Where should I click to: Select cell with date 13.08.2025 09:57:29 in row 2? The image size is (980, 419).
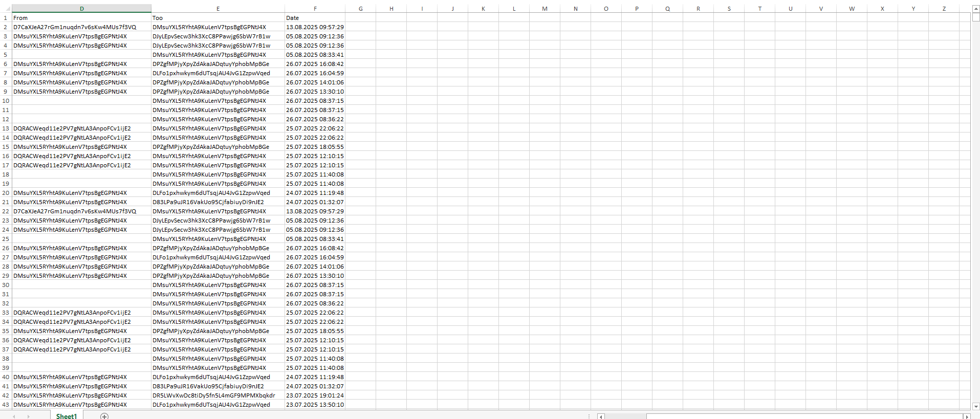point(315,27)
